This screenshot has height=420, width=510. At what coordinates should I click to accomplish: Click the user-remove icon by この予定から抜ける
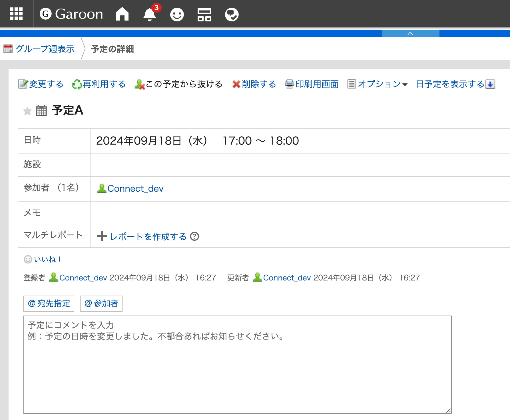[140, 84]
